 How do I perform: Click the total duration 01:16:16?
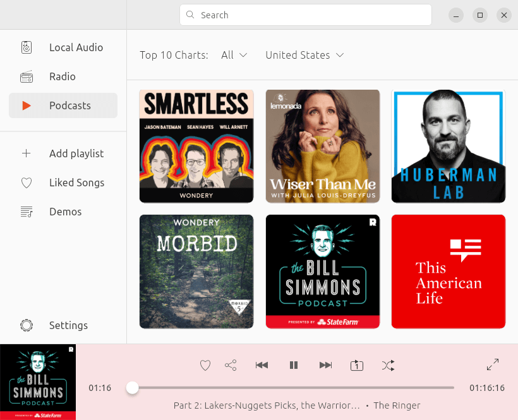[x=487, y=388]
